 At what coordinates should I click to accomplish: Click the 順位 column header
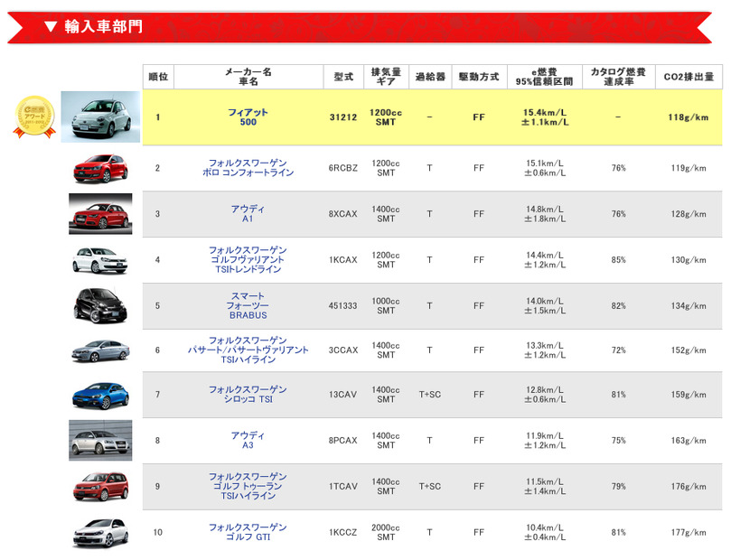click(x=158, y=77)
